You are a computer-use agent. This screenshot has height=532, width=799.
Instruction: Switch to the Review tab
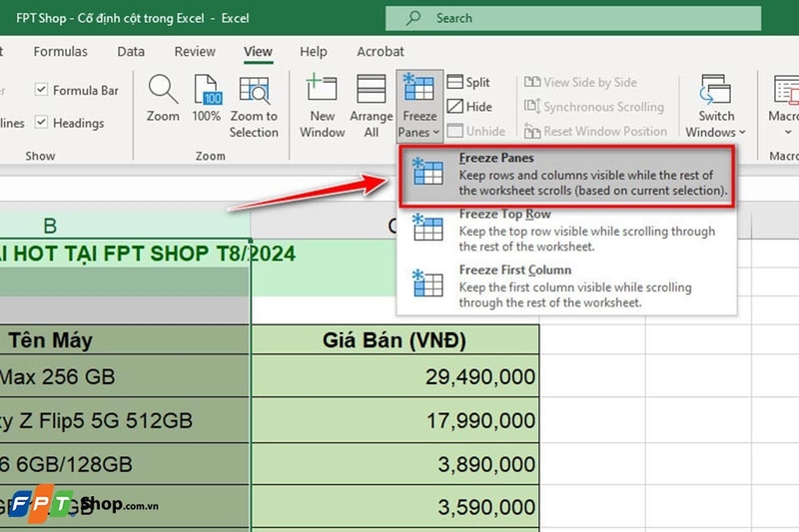[x=195, y=52]
